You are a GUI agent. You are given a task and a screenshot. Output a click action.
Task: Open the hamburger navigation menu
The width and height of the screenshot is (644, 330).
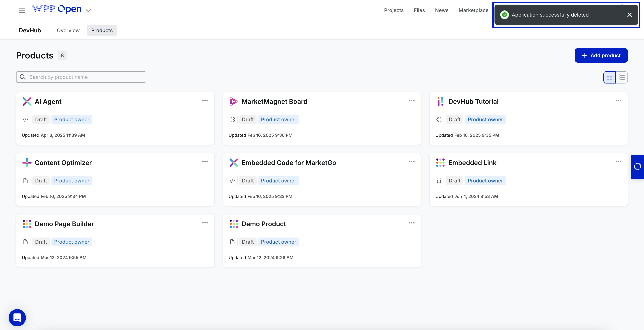[x=22, y=10]
